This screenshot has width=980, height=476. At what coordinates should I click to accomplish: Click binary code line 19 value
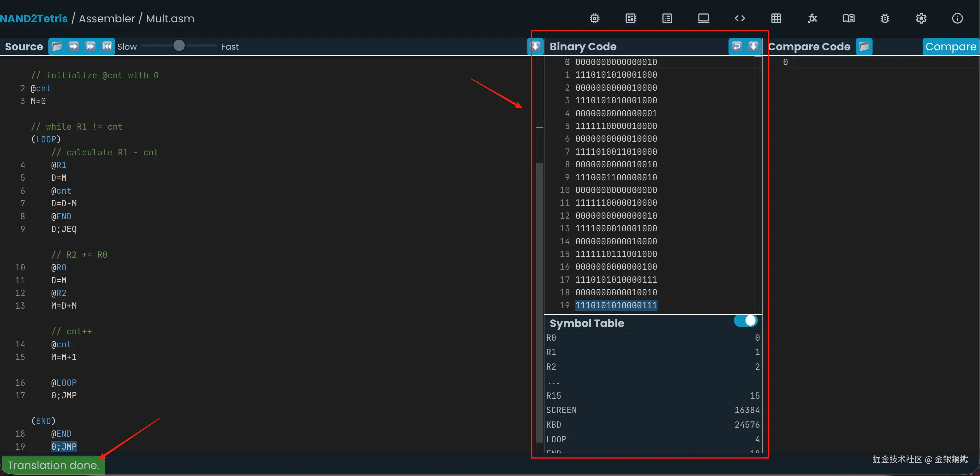click(x=616, y=305)
